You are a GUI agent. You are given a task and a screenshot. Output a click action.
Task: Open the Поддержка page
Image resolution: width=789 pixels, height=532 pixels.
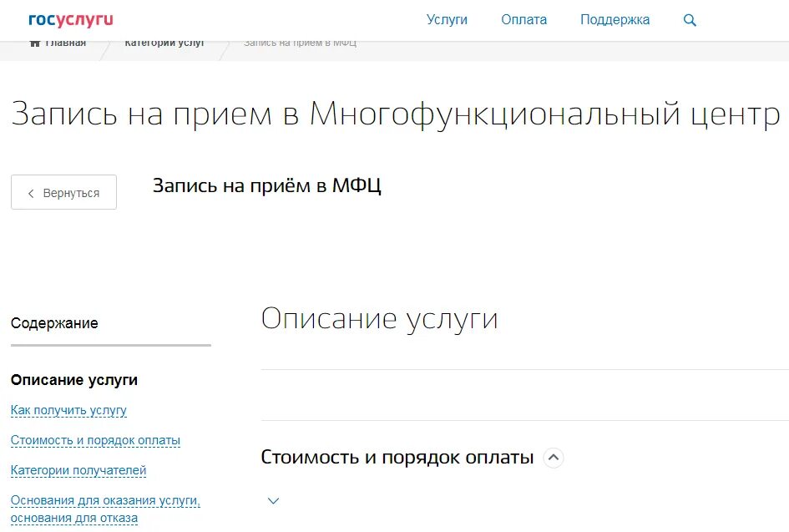pyautogui.click(x=615, y=19)
